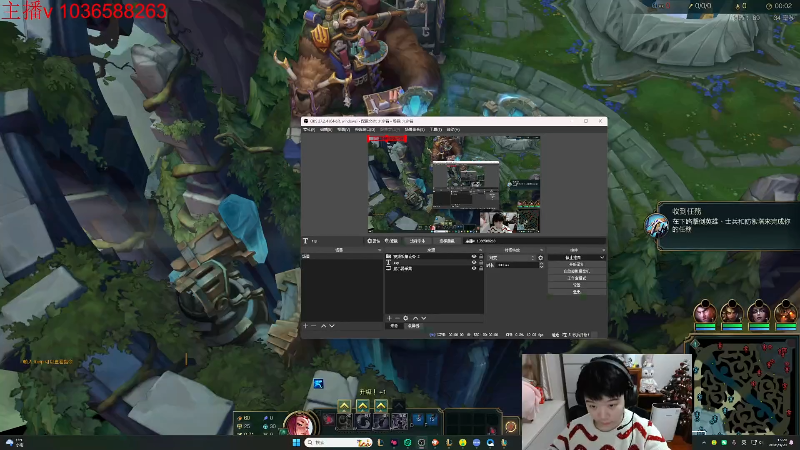Viewport: 800px width, 450px height.
Task: Toggle visibility eye of display capture source
Action: tap(473, 268)
